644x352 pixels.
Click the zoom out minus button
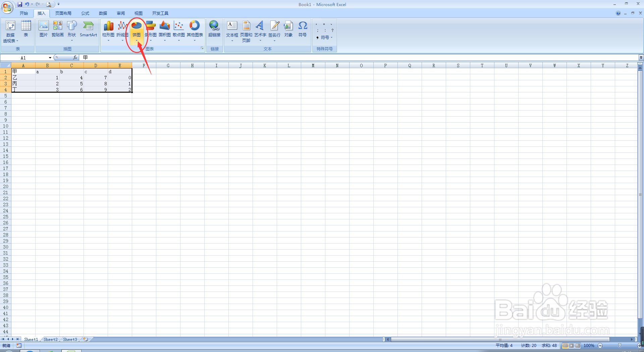click(x=600, y=345)
